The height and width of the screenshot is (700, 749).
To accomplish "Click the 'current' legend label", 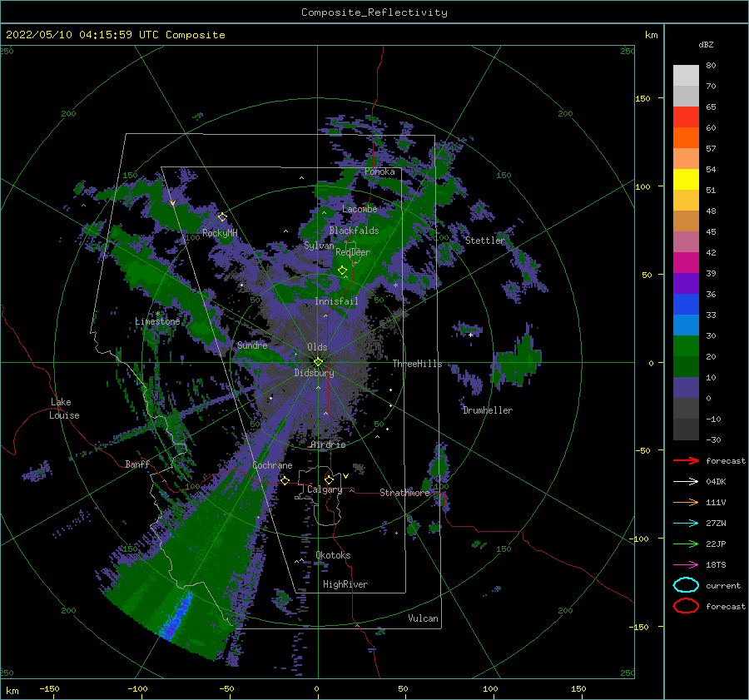I will [723, 586].
